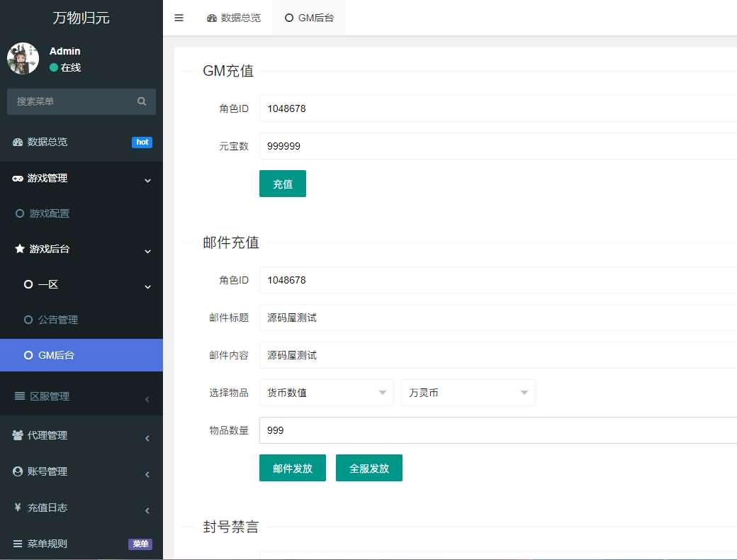Select the GM后台 tab at top
The height and width of the screenshot is (560, 737).
coord(309,18)
